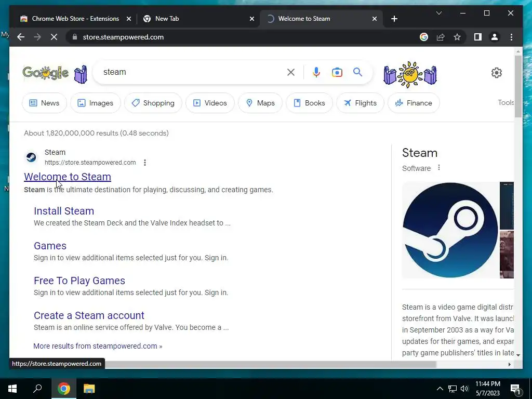The height and width of the screenshot is (399, 532).
Task: Filter results by Images
Action: pos(96,103)
